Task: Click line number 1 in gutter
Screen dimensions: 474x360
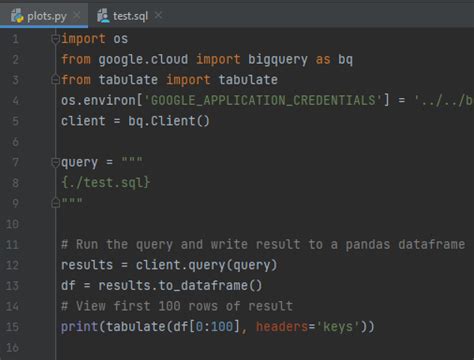Action: (x=15, y=39)
